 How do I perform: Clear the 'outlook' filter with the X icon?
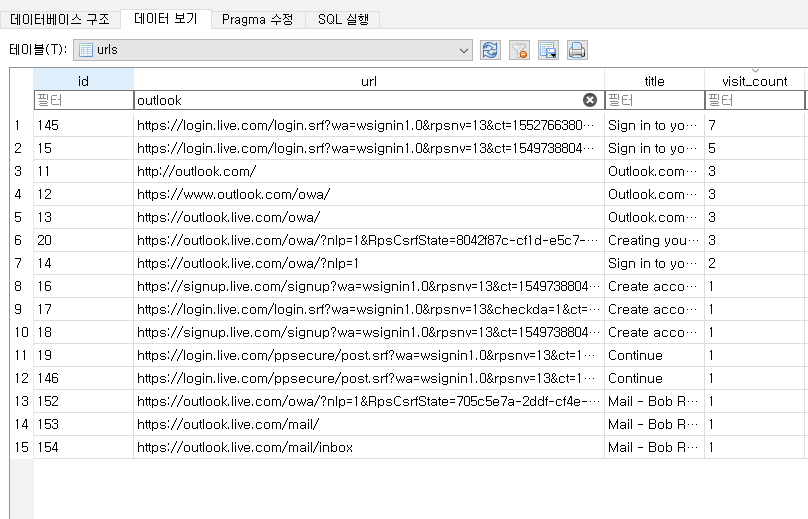coord(590,100)
